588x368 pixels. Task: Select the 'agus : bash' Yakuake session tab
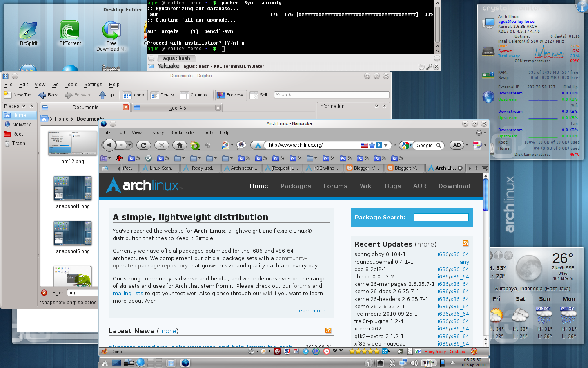[176, 58]
